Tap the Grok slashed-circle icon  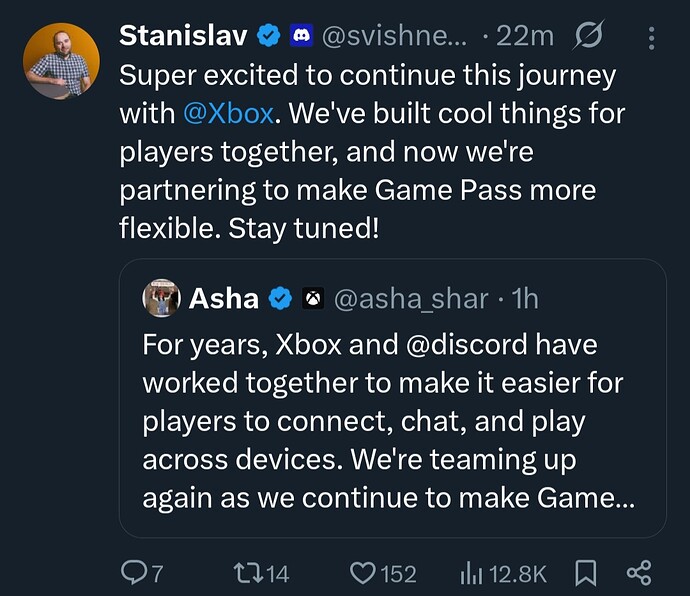point(588,35)
